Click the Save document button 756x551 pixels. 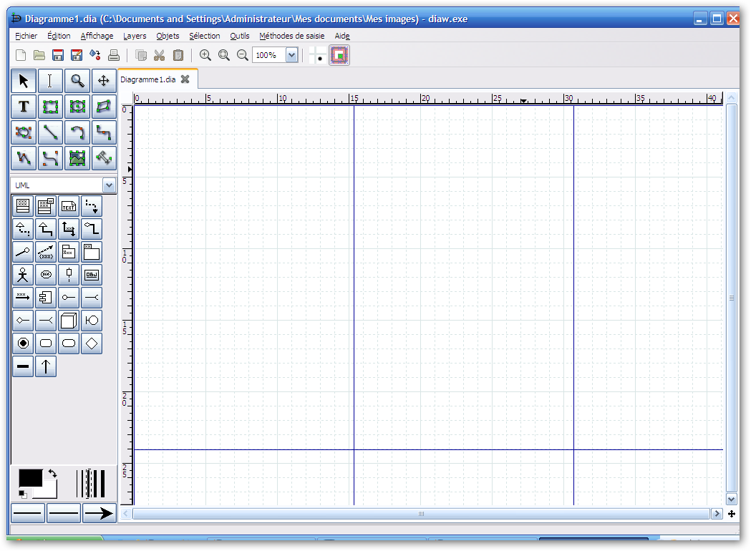pos(58,54)
